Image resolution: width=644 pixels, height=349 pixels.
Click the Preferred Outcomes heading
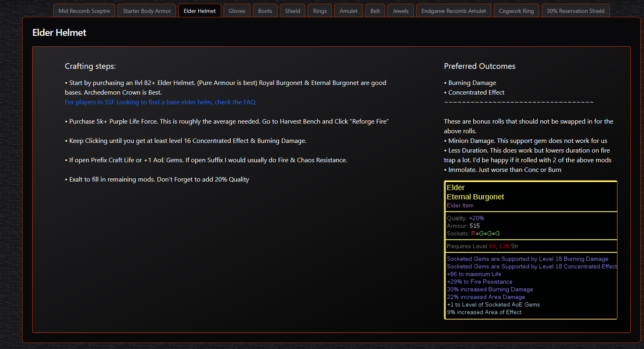[x=480, y=66]
